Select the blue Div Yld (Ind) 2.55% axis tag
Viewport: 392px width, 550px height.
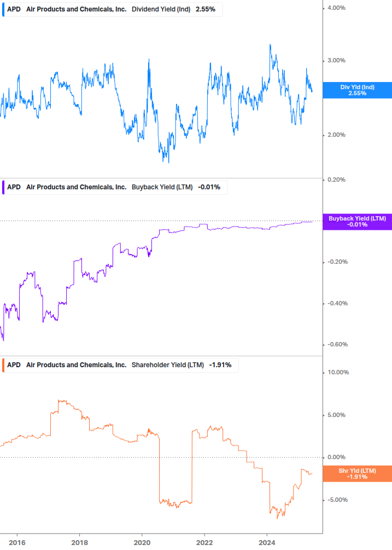pyautogui.click(x=357, y=90)
